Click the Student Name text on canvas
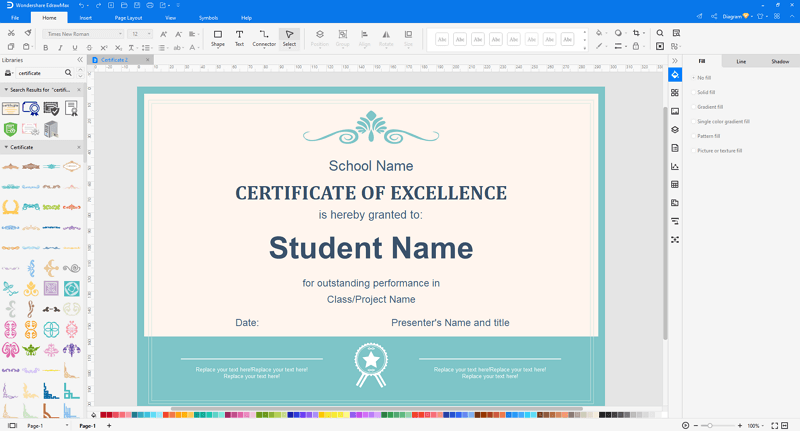The image size is (800, 431). click(371, 248)
